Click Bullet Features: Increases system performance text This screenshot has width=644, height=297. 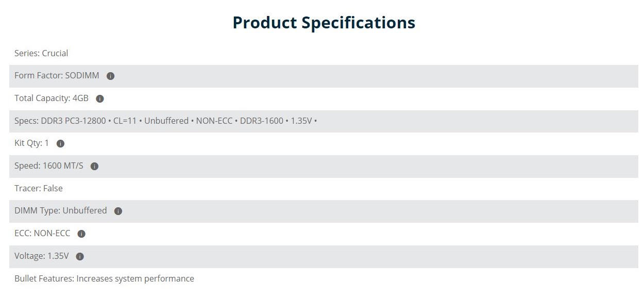(x=104, y=278)
